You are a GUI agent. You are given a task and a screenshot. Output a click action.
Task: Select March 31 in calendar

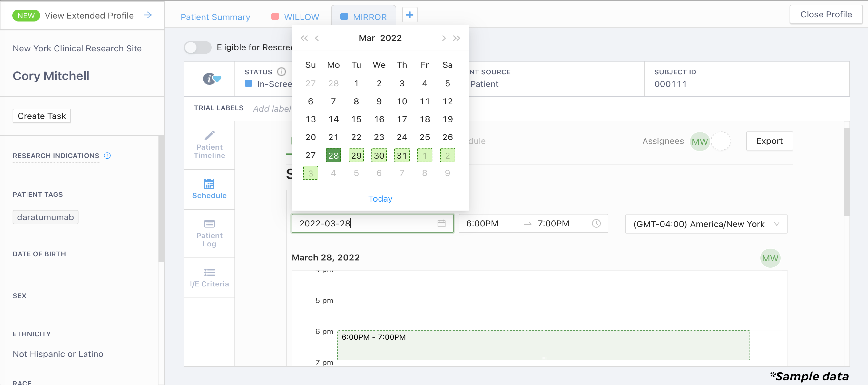pos(402,155)
